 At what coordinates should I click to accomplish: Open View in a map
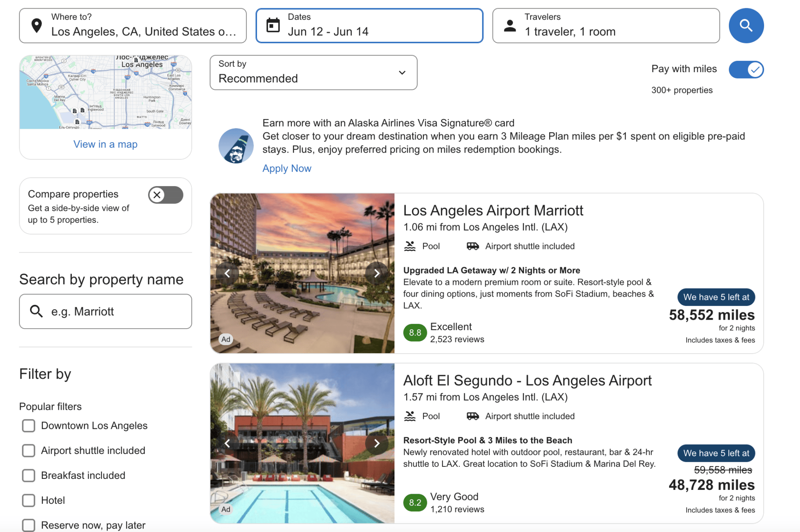click(105, 144)
